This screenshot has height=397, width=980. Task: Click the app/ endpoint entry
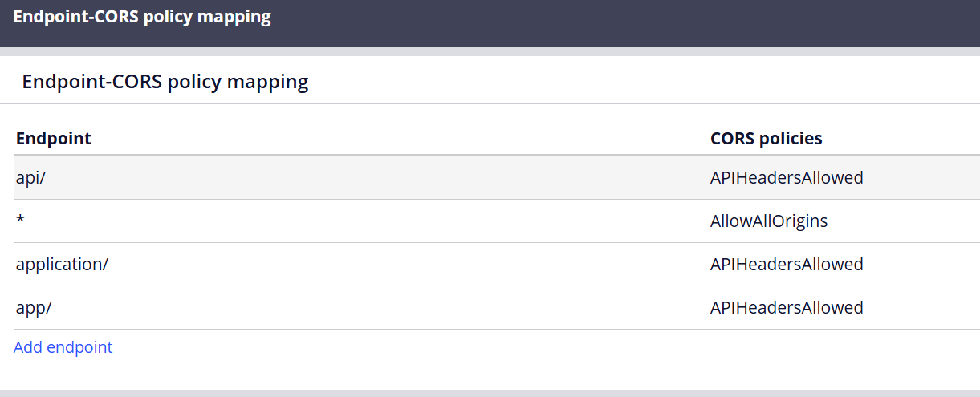pyautogui.click(x=34, y=308)
